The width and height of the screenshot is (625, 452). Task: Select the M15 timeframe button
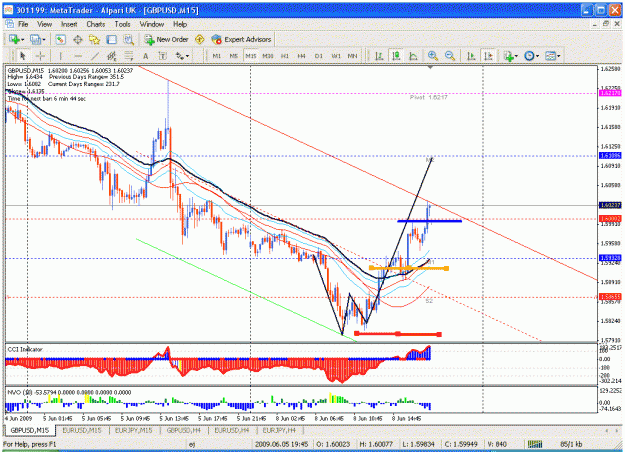(251, 56)
